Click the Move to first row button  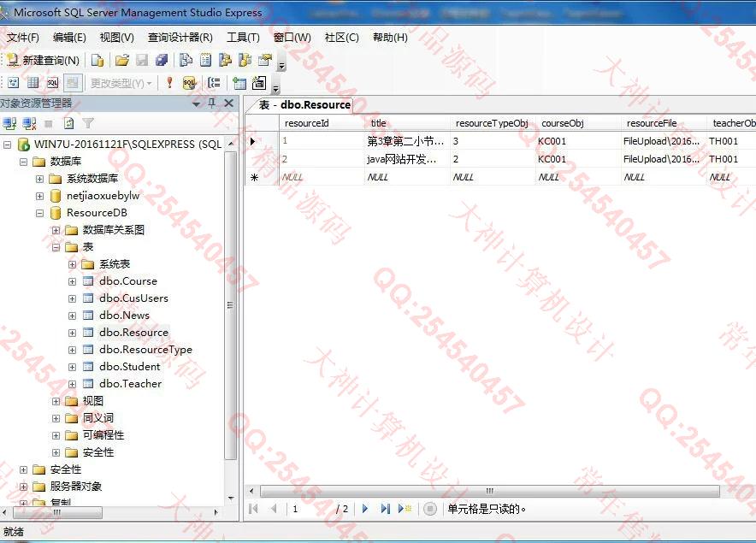(x=254, y=509)
